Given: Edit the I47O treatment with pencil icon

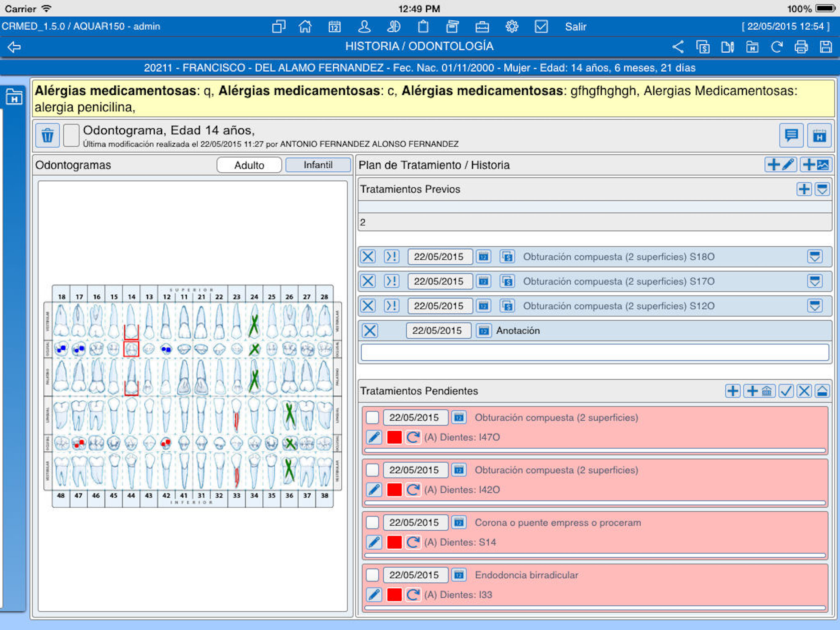Looking at the screenshot, I should pyautogui.click(x=374, y=437).
